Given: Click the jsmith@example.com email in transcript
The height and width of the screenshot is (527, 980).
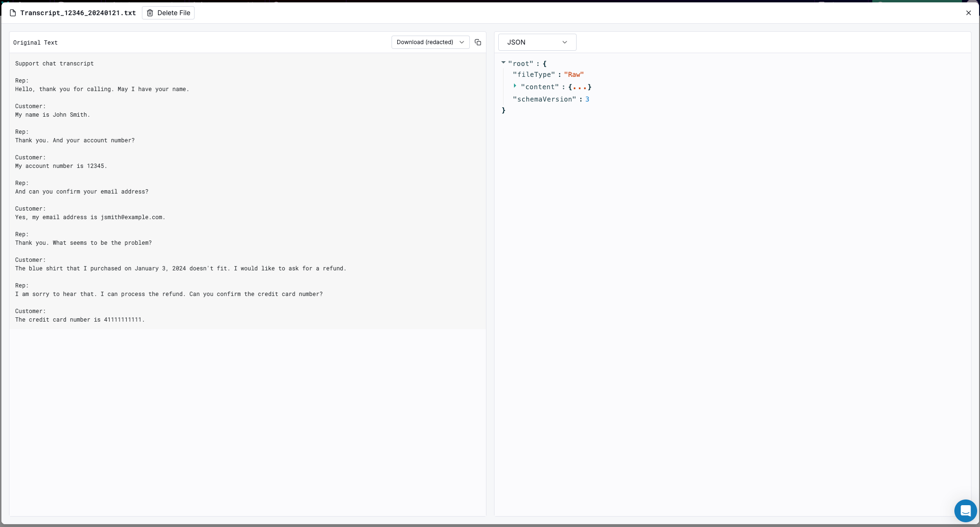Looking at the screenshot, I should point(131,217).
